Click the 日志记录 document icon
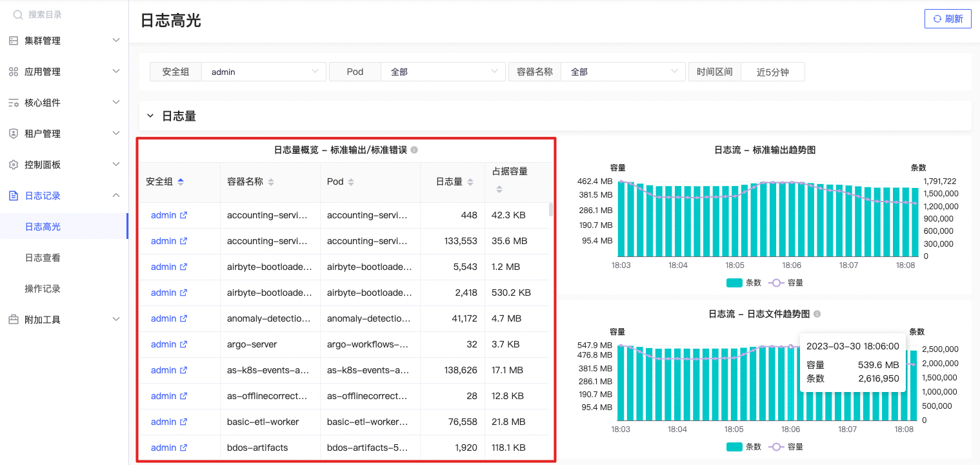The image size is (980, 465). tap(14, 196)
